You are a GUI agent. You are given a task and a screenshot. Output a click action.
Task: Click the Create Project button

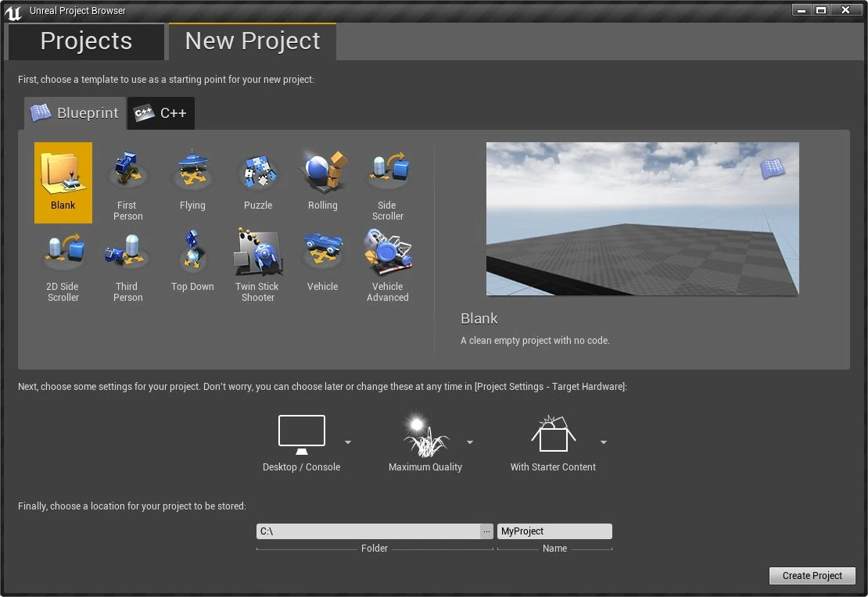point(812,576)
